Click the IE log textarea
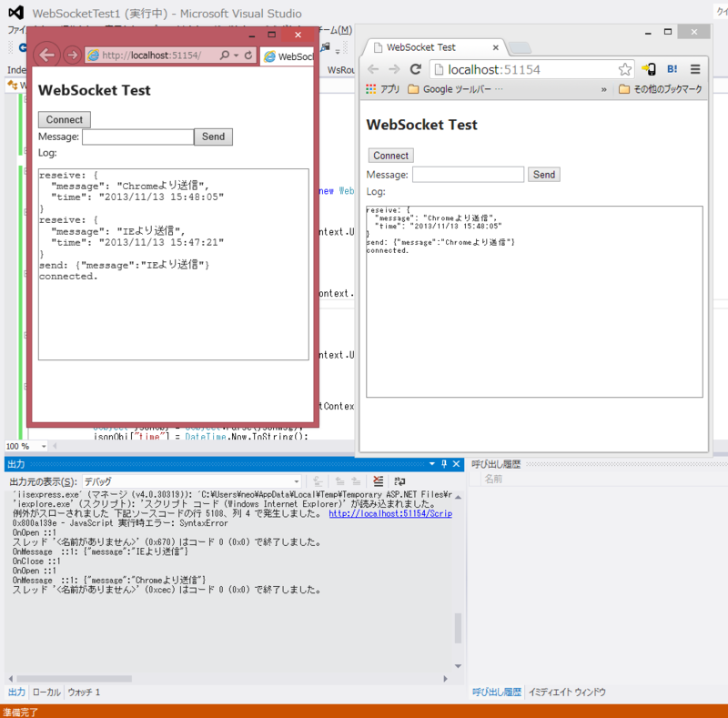 [173, 264]
